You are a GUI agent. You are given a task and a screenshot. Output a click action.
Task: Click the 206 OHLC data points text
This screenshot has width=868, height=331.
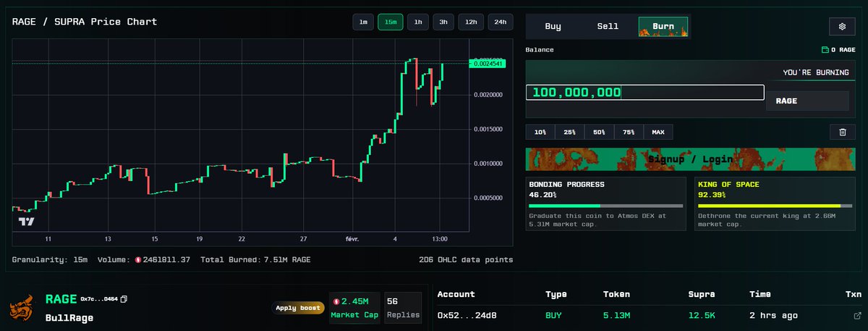click(x=466, y=259)
